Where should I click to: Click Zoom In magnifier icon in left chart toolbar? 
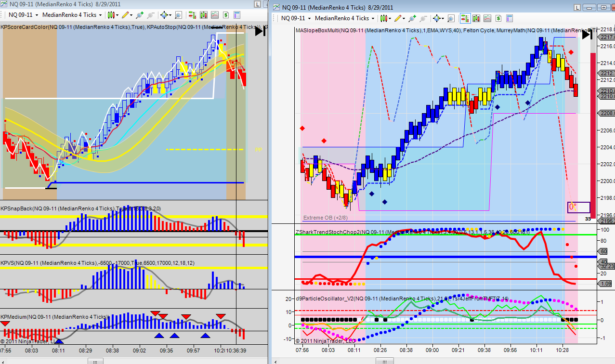139,15
